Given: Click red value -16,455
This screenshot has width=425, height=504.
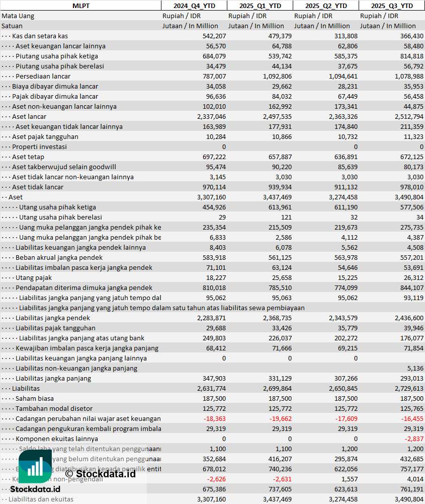Looking at the screenshot, I should [412, 419].
